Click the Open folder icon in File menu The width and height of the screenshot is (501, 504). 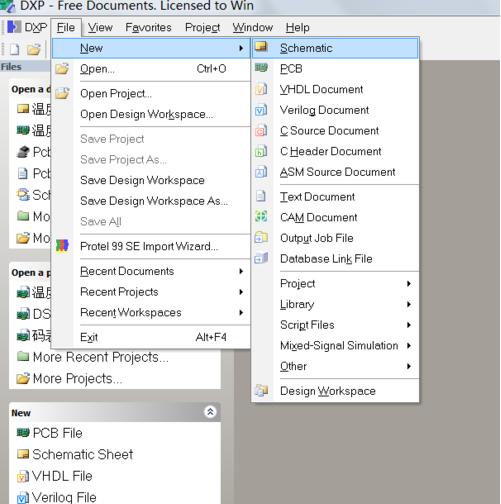click(x=62, y=68)
